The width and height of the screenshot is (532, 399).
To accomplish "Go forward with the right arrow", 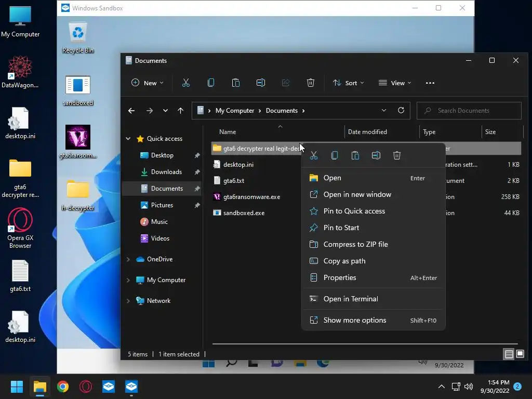I will point(149,111).
